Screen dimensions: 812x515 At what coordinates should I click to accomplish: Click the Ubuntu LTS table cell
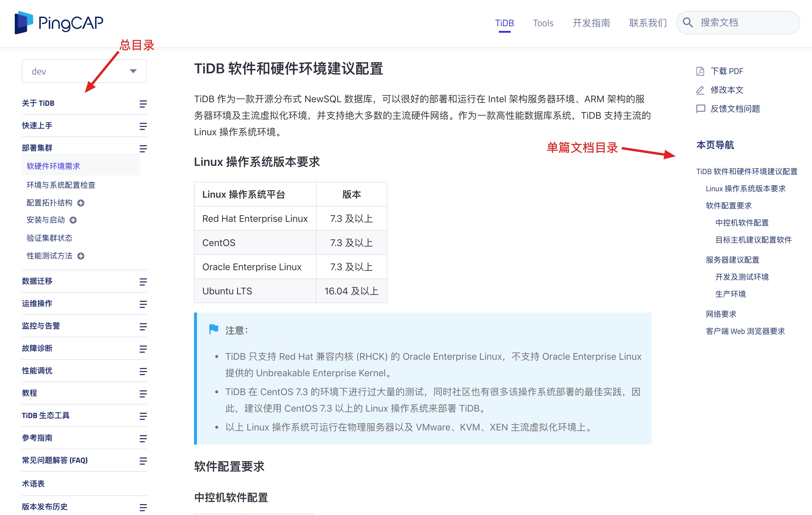pos(255,291)
